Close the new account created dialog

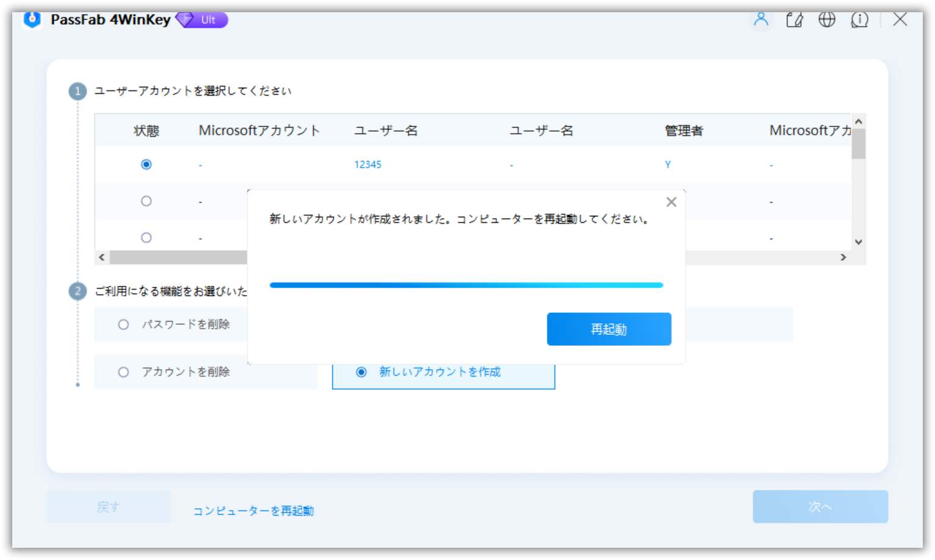(672, 201)
